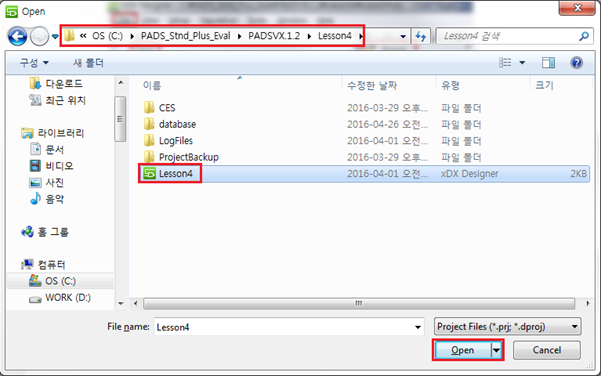Image resolution: width=601 pixels, height=376 pixels.
Task: Click the navigation pane scroll down arrow
Action: point(120,304)
